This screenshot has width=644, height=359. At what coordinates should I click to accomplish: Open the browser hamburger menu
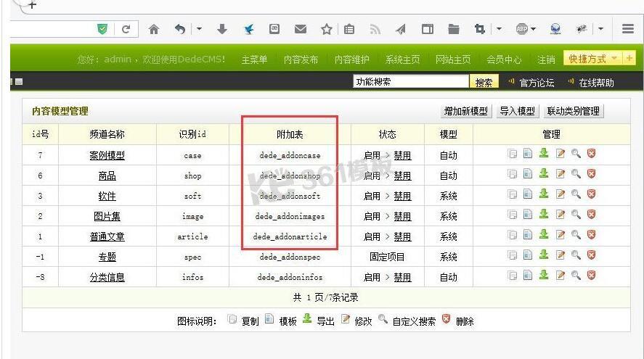pyautogui.click(x=628, y=29)
